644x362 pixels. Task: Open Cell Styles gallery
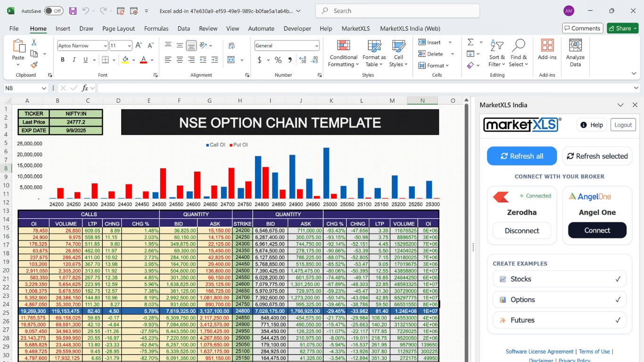pos(399,53)
